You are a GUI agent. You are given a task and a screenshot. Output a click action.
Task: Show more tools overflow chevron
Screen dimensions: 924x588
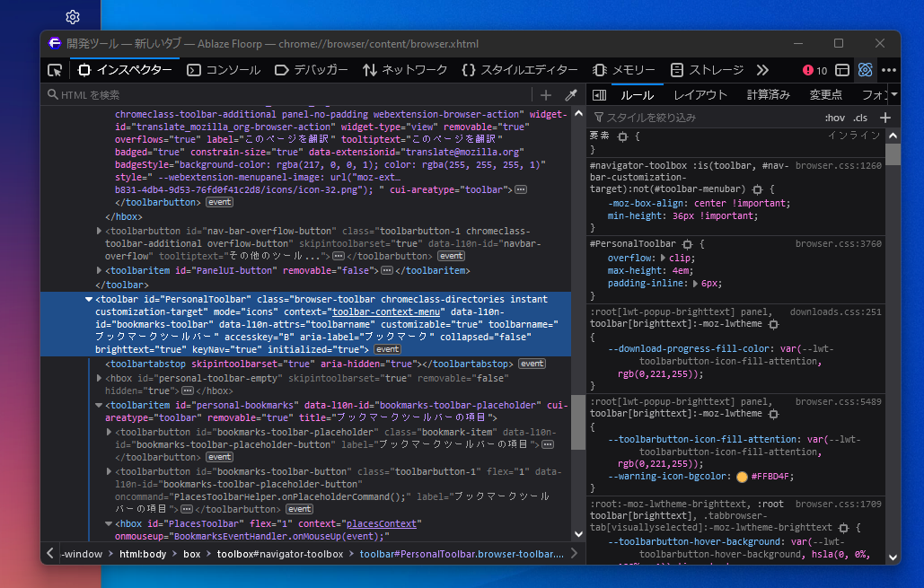point(762,70)
